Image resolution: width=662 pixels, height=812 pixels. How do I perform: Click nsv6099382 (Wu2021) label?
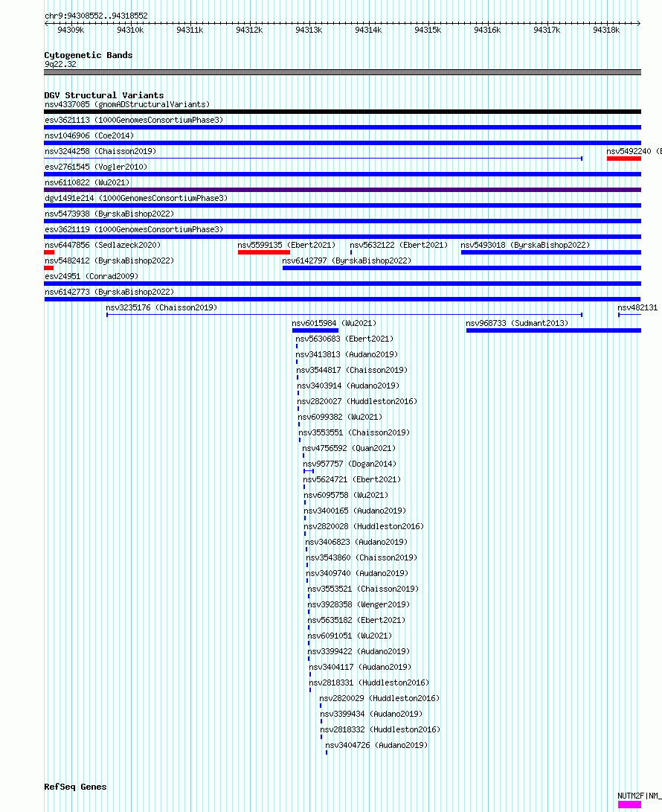339,417
